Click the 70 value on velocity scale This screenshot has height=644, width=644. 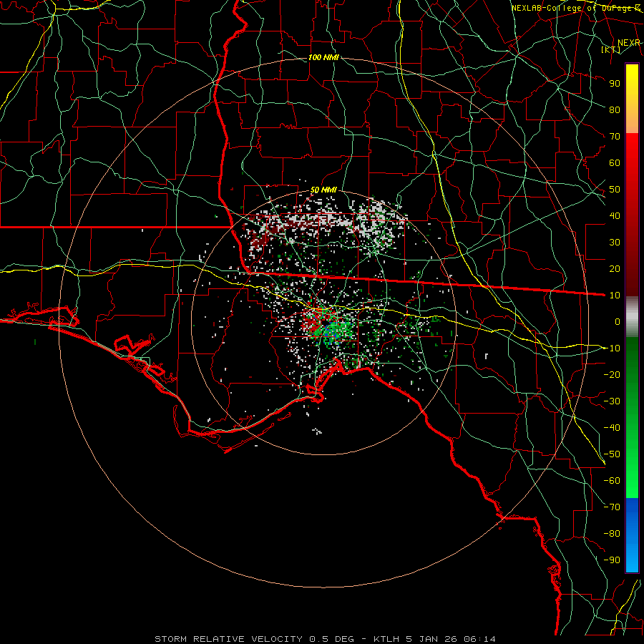point(615,137)
